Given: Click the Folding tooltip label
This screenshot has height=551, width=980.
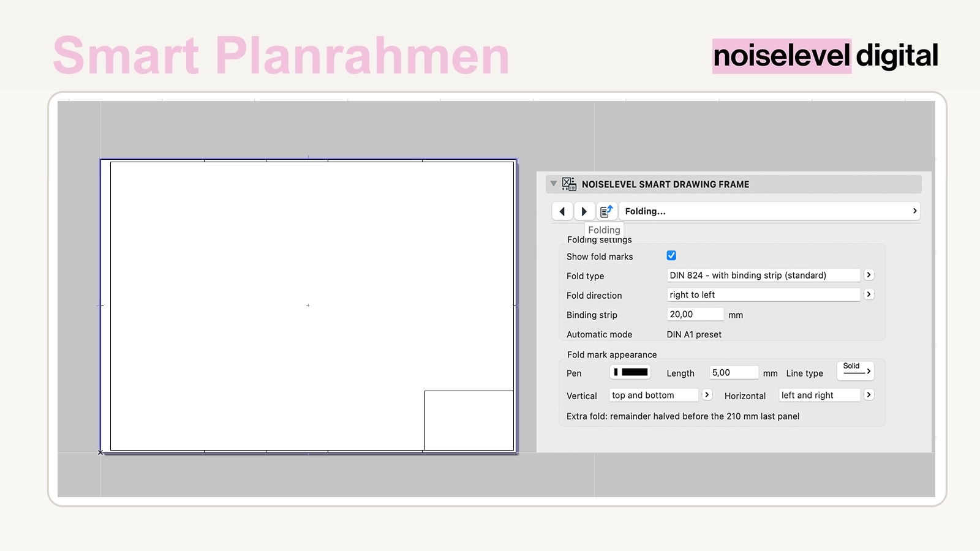Looking at the screenshot, I should click(604, 230).
